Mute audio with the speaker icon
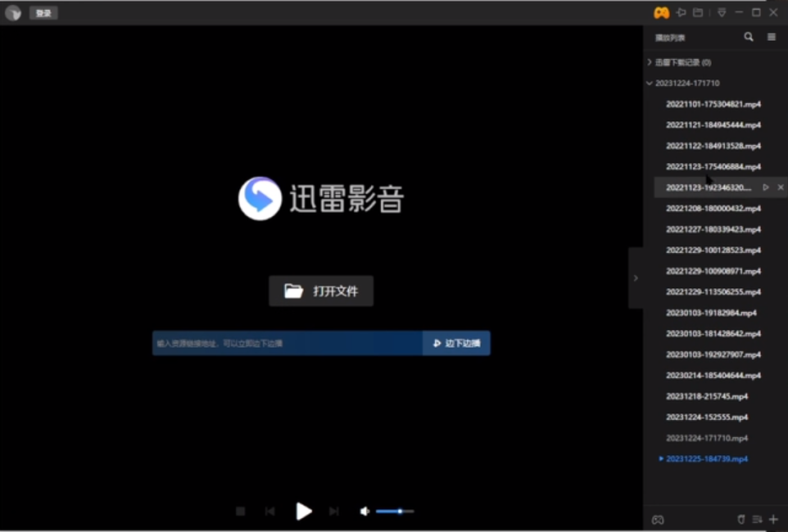 coord(365,512)
